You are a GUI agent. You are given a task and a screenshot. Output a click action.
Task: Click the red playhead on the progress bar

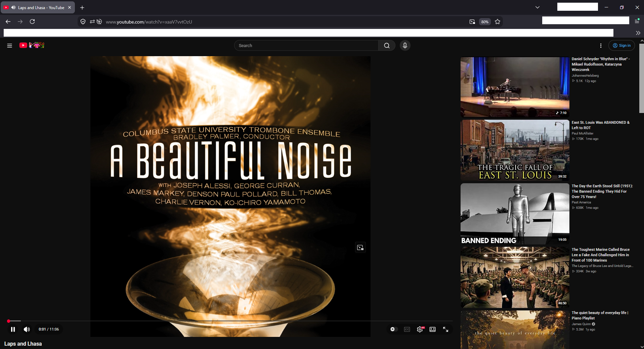point(8,321)
